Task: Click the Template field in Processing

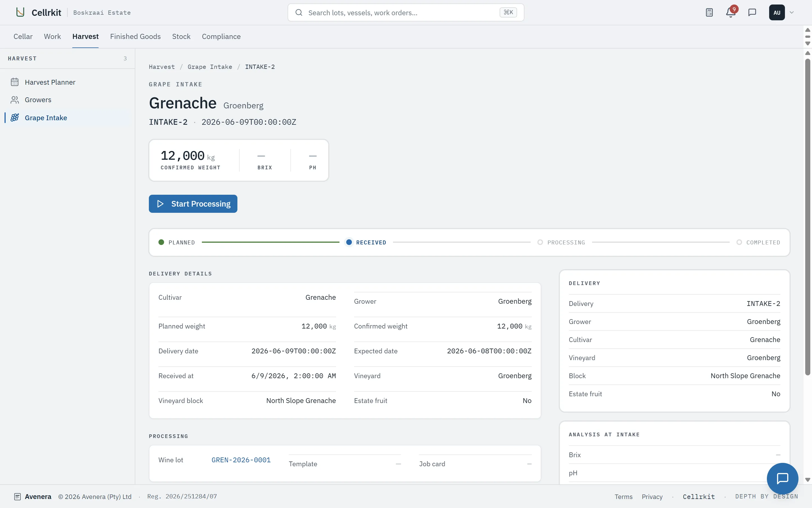Action: pyautogui.click(x=345, y=464)
